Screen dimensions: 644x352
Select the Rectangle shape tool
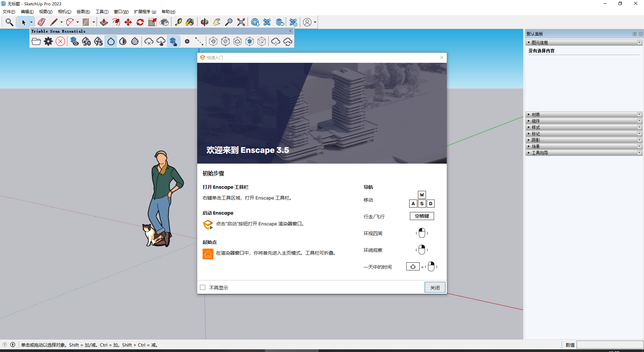pyautogui.click(x=86, y=22)
